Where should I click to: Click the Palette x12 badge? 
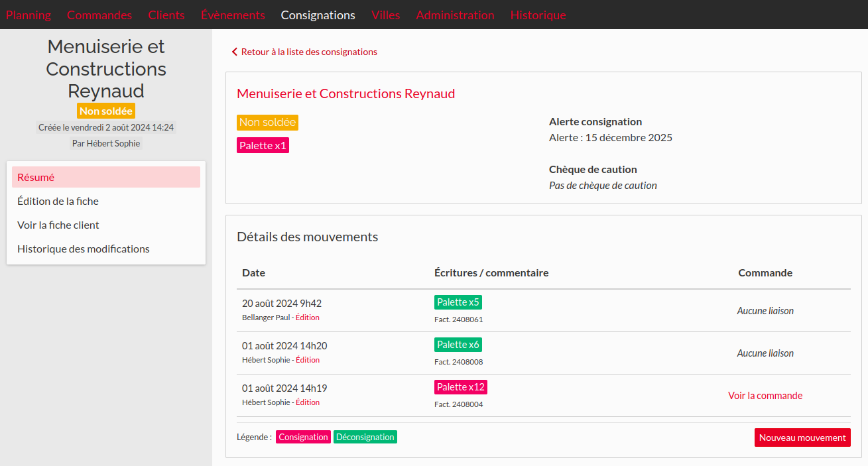tap(461, 387)
